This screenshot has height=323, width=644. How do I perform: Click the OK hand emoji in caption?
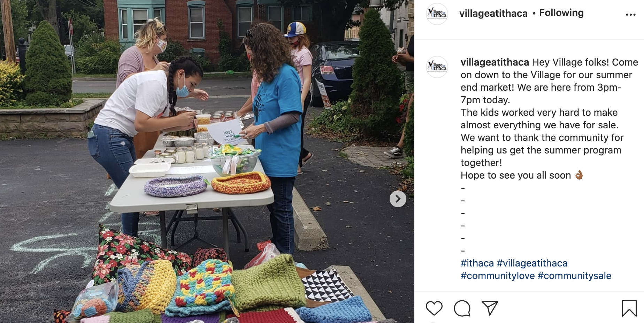pyautogui.click(x=579, y=175)
